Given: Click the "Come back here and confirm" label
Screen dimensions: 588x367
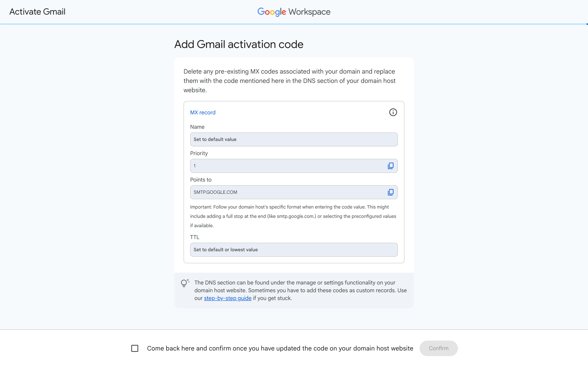Looking at the screenshot, I should click(280, 348).
